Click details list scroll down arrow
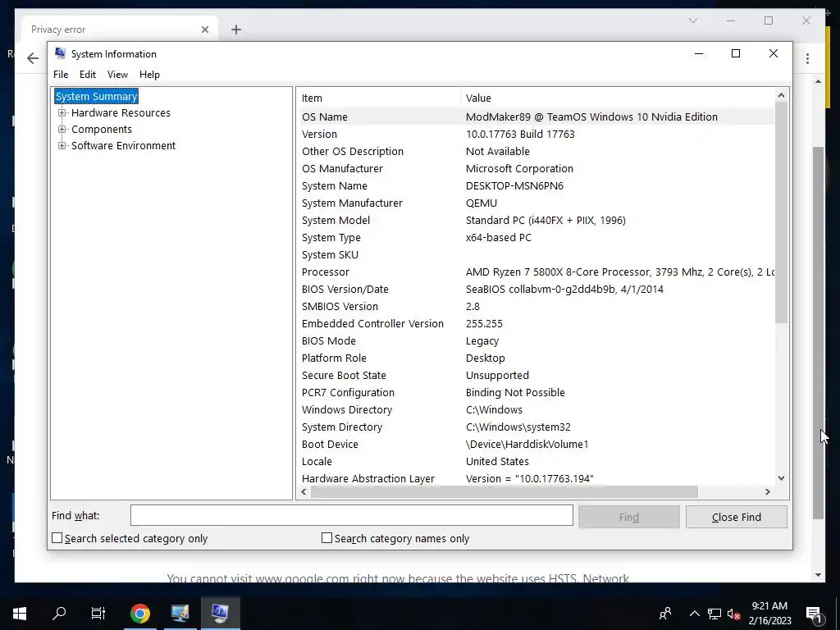 (x=781, y=478)
